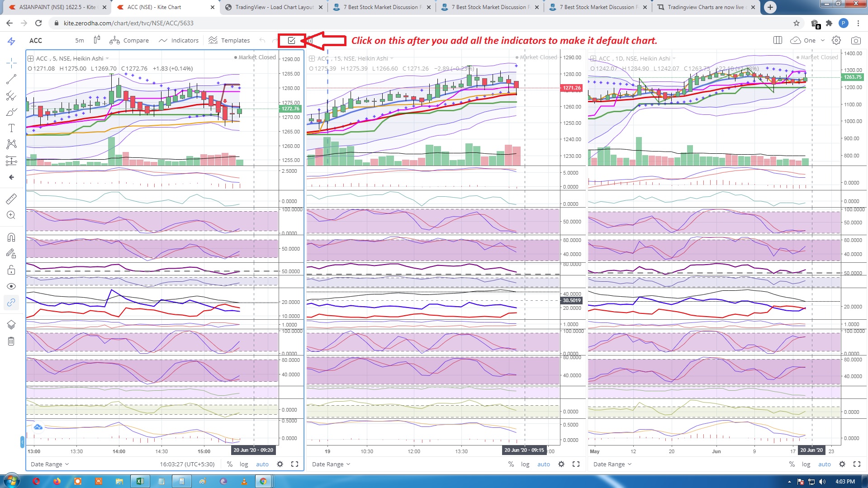
Task: Open the middle chart's bottom settings gear
Action: click(561, 464)
